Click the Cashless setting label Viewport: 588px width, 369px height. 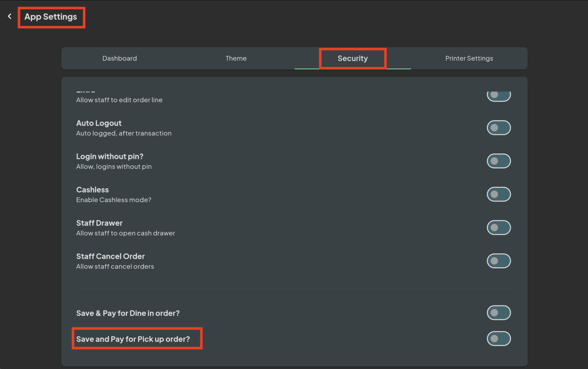point(92,190)
